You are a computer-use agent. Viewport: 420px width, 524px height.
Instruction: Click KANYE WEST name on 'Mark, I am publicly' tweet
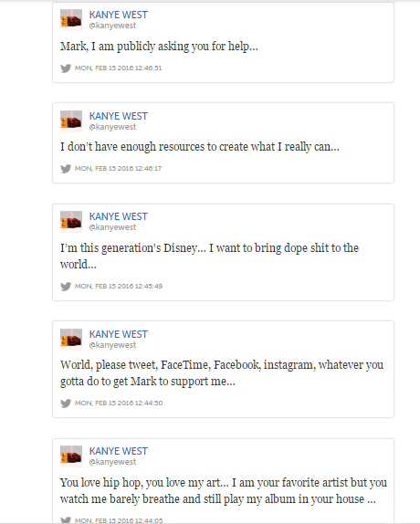point(119,15)
